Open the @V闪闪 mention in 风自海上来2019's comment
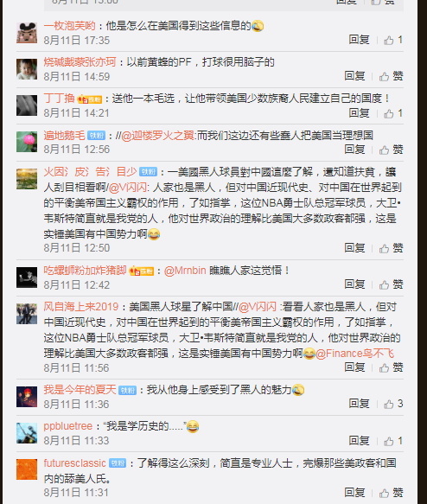427x504 pixels. (x=258, y=307)
